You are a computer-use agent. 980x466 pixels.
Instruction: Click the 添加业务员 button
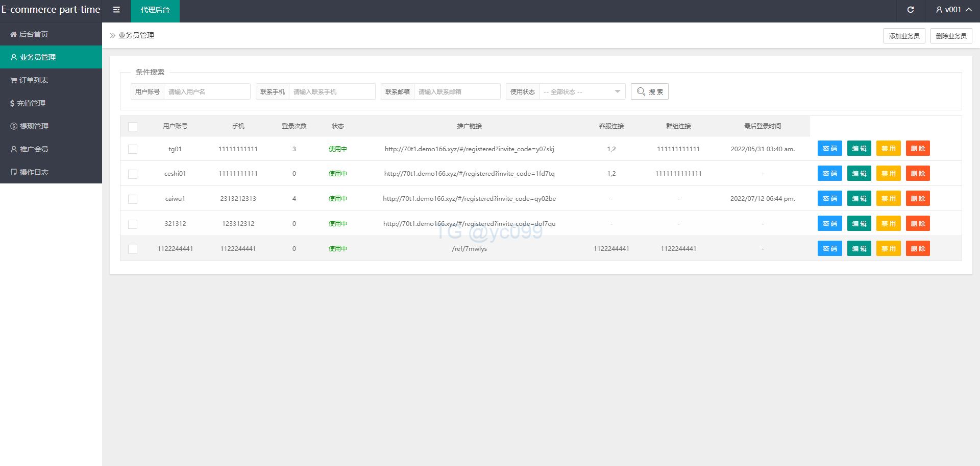[x=904, y=36]
